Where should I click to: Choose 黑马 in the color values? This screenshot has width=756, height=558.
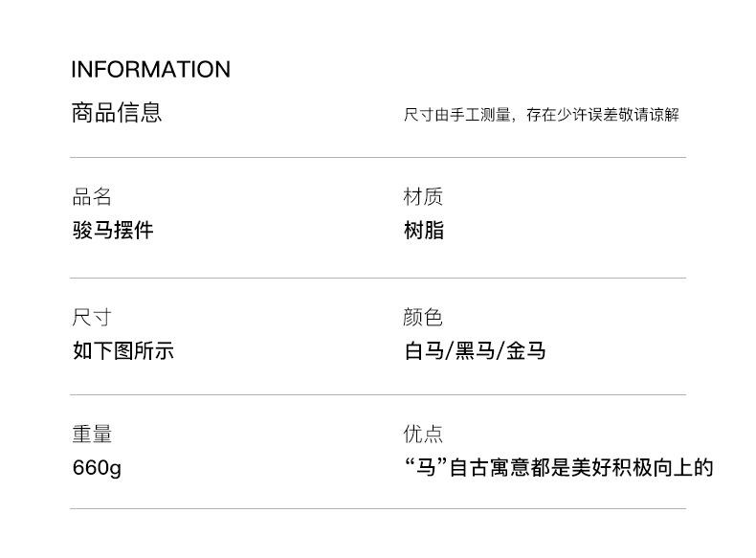475,351
